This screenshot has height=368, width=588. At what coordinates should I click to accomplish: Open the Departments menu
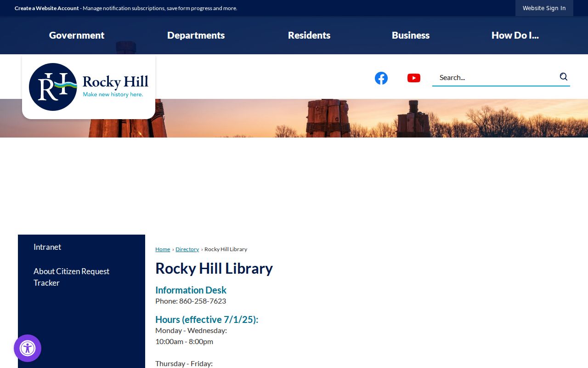coord(196,35)
